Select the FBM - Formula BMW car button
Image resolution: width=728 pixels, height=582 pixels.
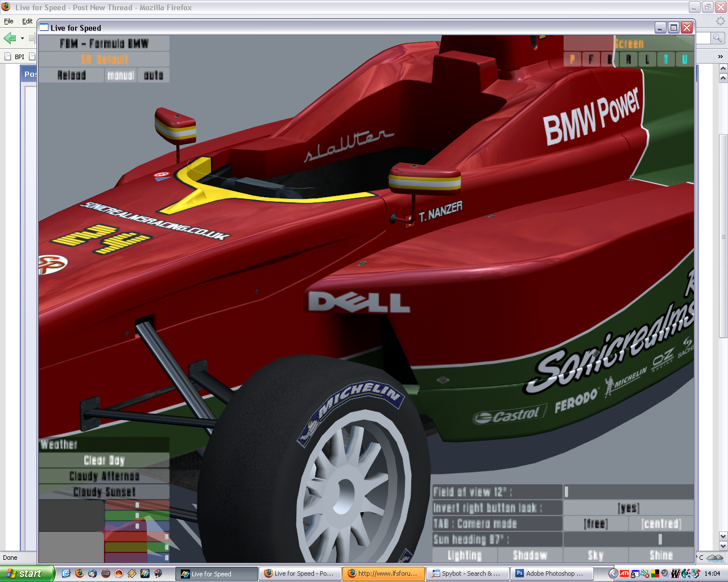[x=104, y=44]
